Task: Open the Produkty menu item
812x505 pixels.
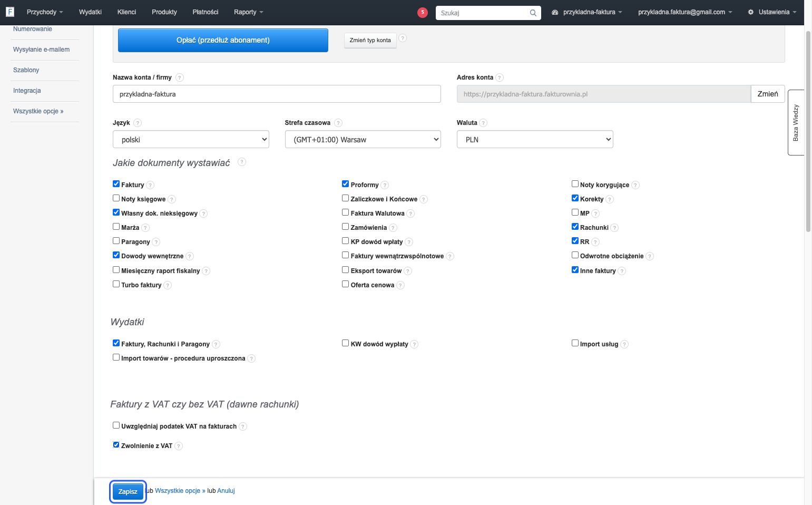Action: [x=164, y=12]
